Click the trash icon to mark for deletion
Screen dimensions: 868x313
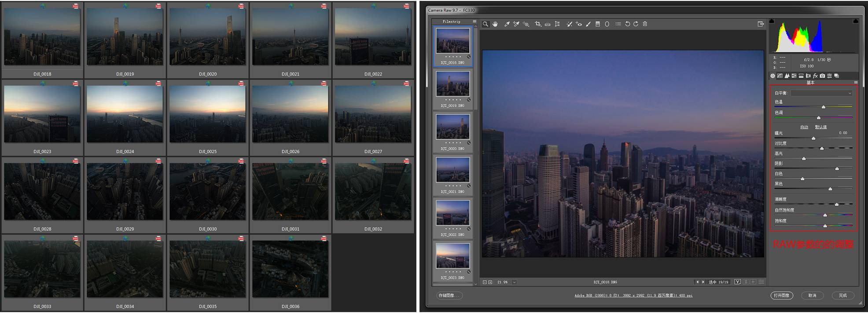click(645, 24)
